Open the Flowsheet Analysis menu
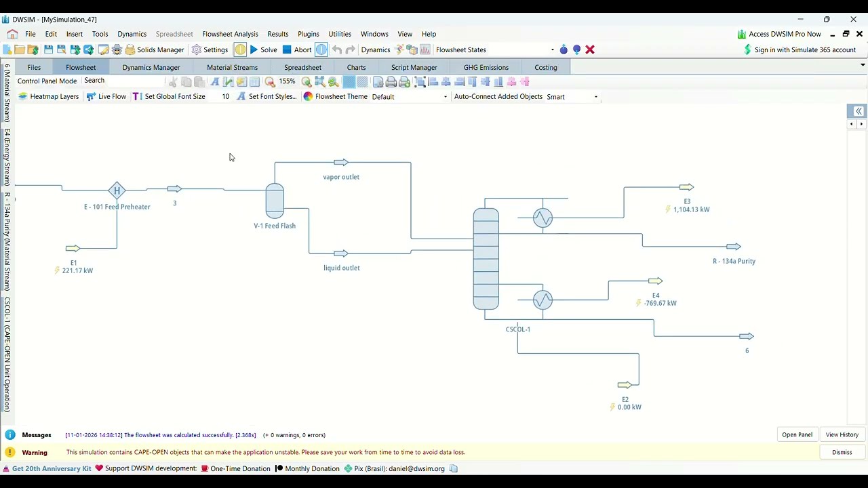The image size is (868, 488). click(x=230, y=34)
